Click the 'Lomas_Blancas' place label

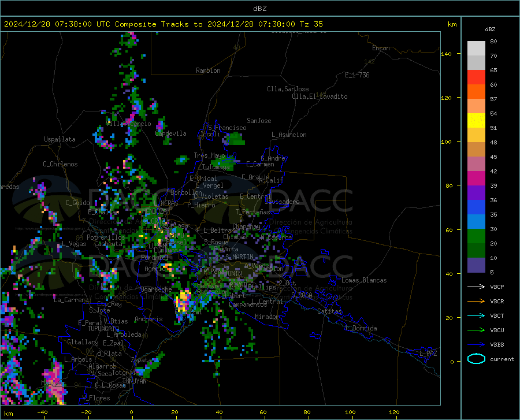[364, 280]
